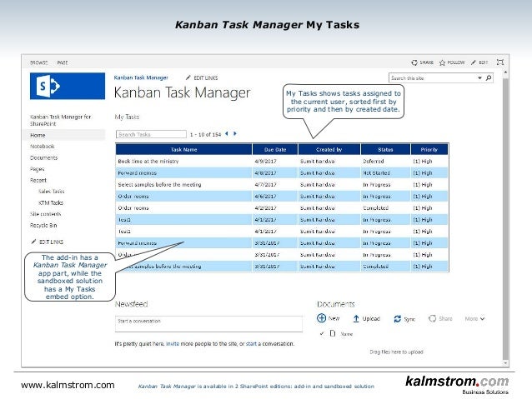Open task 'Select samples before the meeting' due 4/7/2017
Image resolution: width=532 pixels, height=399 pixels.
pos(159,185)
